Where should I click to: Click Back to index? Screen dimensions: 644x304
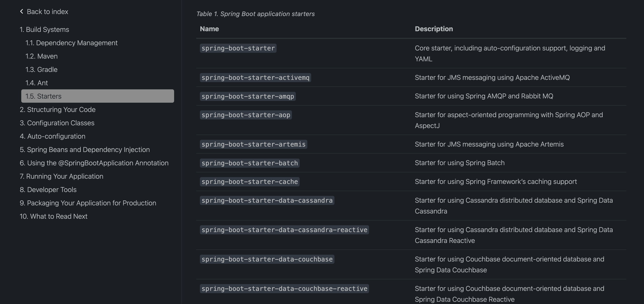coord(47,12)
